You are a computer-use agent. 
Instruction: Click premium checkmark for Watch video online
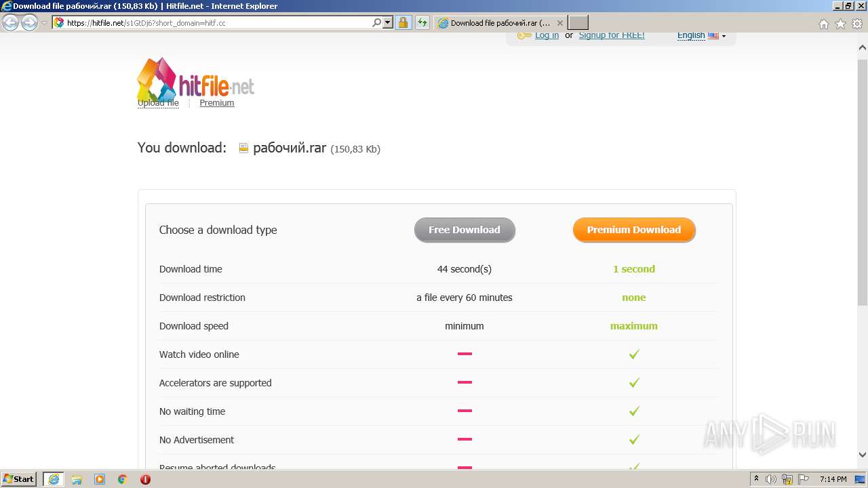pos(634,354)
